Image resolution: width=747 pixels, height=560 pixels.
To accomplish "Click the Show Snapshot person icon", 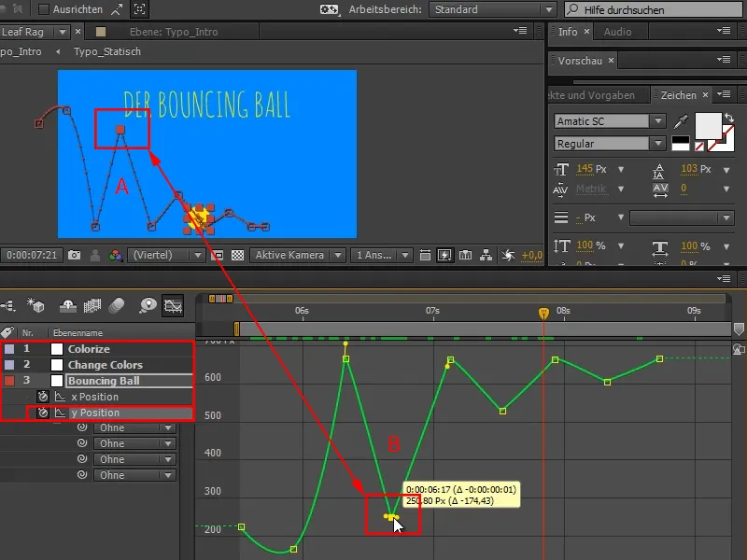I will pyautogui.click(x=95, y=255).
